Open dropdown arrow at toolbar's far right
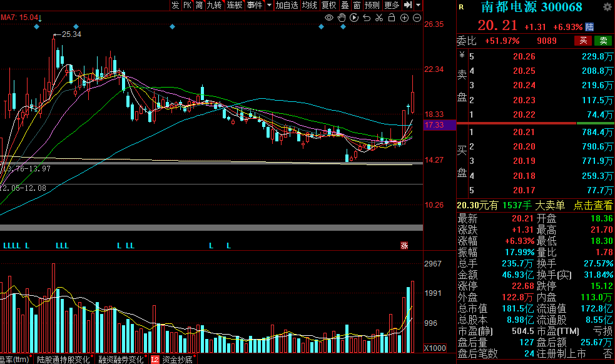 (x=418, y=5)
